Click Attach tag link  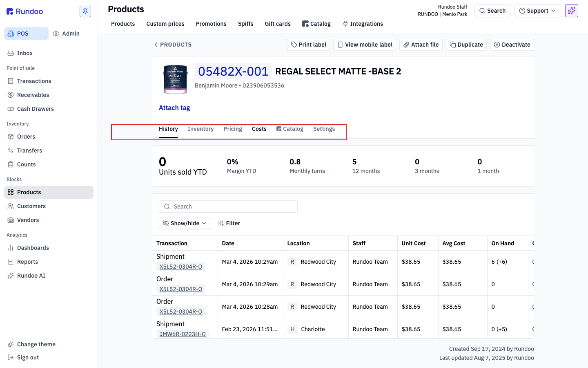(x=174, y=108)
